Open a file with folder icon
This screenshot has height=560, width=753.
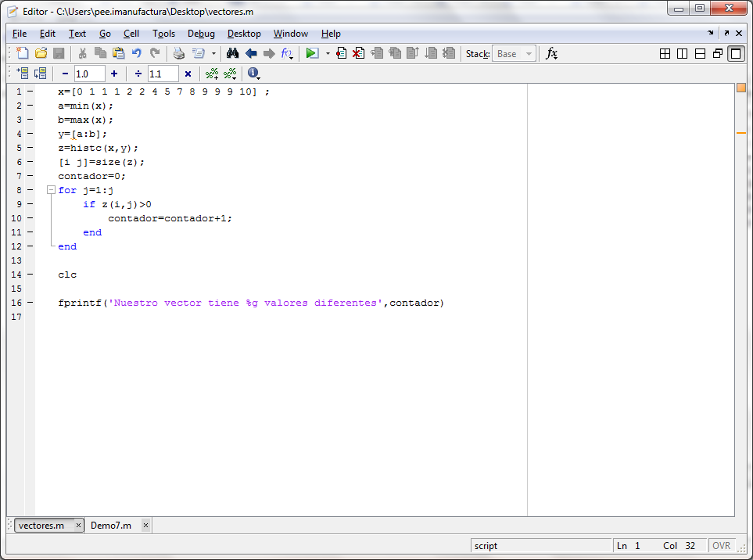41,53
